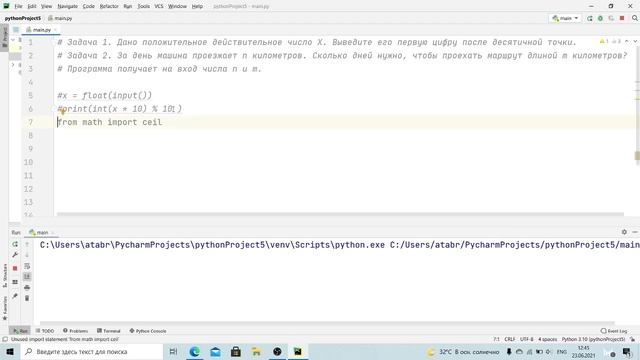The height and width of the screenshot is (360, 640).
Task: Toggle the read-only lock icon in status bar
Action: pyautogui.click(x=633, y=339)
